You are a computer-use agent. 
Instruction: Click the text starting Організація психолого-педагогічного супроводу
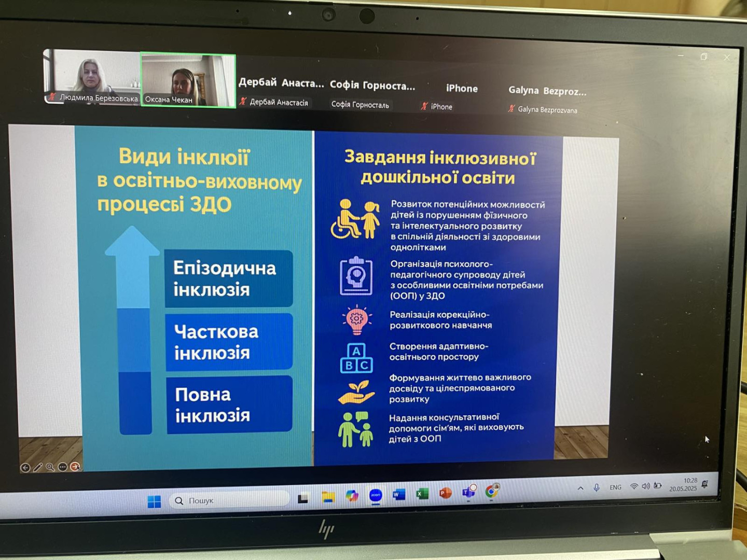pos(467,280)
